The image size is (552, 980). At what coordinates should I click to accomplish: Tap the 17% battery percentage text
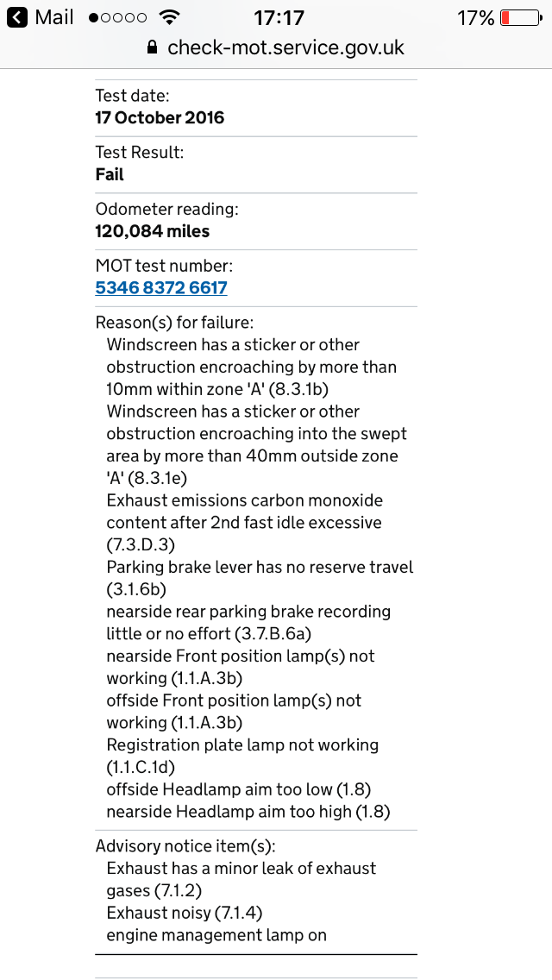476,18
